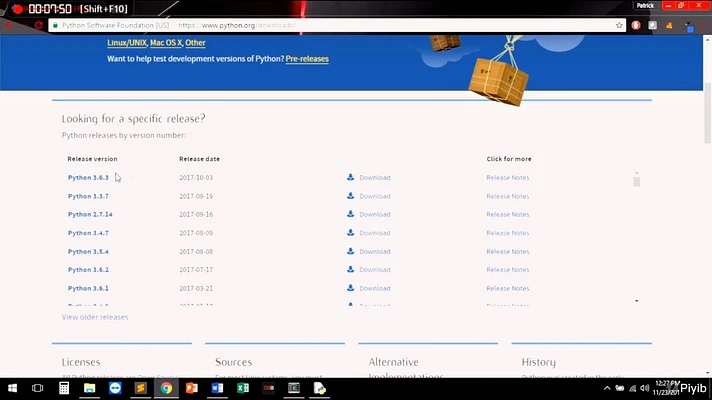Click download icon for Python 3.6.3
The height and width of the screenshot is (400, 712).
[x=351, y=177]
